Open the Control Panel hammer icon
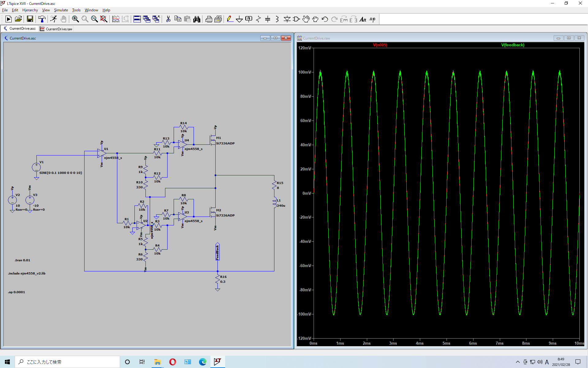The height and width of the screenshot is (368, 588). (x=42, y=19)
